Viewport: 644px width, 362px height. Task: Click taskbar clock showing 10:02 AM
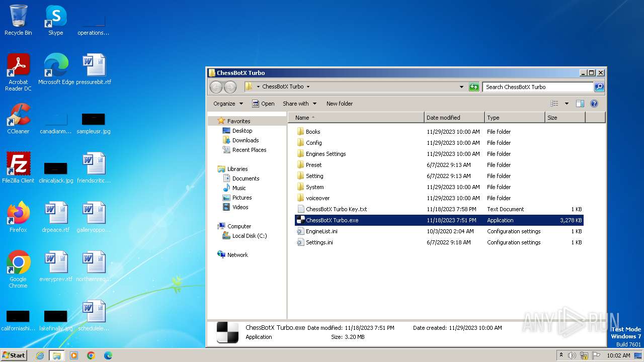click(618, 355)
